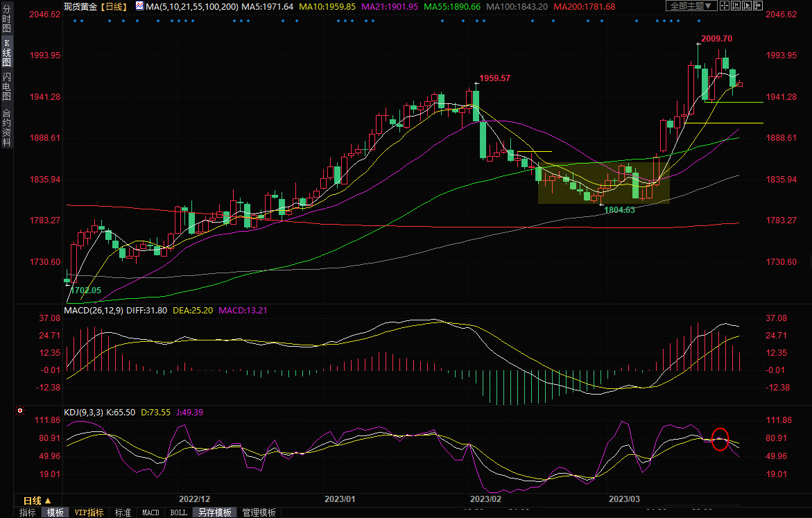The width and height of the screenshot is (812, 518).
Task: Click the 另存模板 button
Action: click(214, 512)
